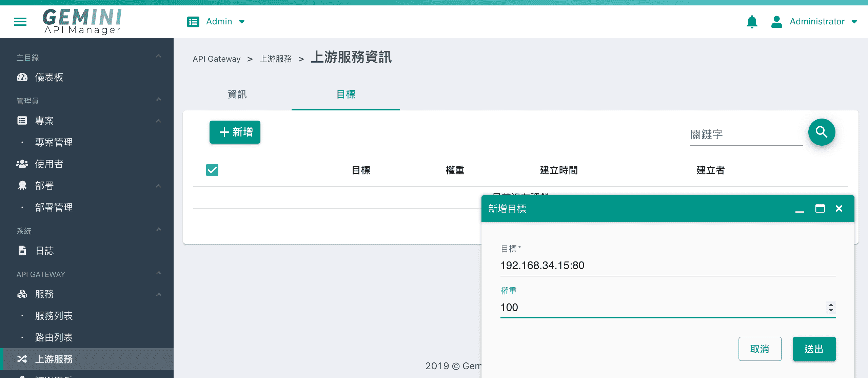
Task: Click the Admin project list icon
Action: tap(193, 22)
